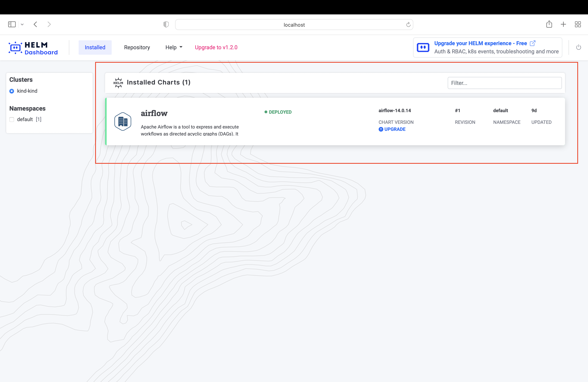The image size is (588, 382).
Task: Open Upgrade your HELM experience link
Action: point(480,43)
